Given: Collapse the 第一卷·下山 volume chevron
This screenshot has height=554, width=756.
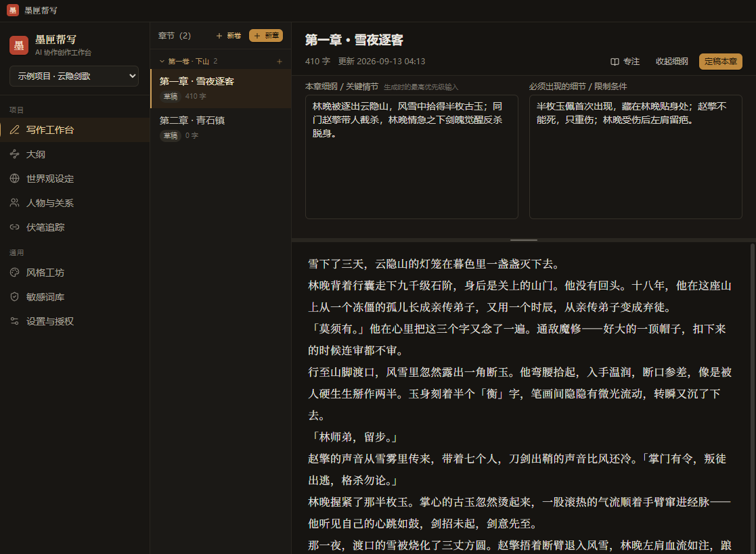Looking at the screenshot, I should (162, 61).
